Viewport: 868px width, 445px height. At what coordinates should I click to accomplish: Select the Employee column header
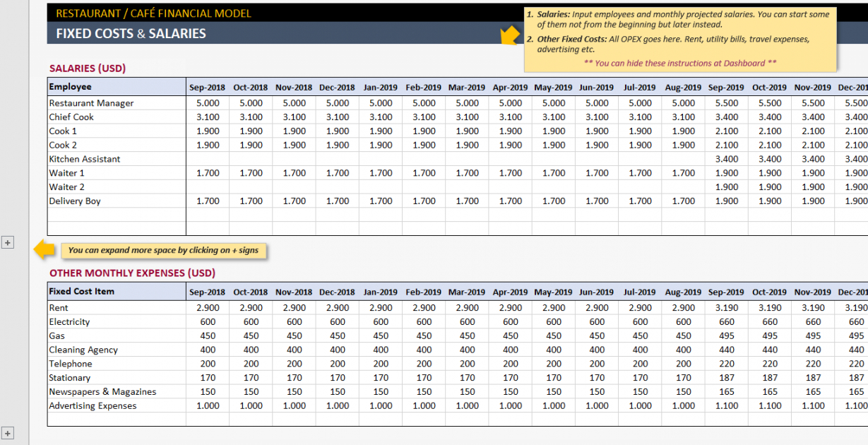pos(117,87)
